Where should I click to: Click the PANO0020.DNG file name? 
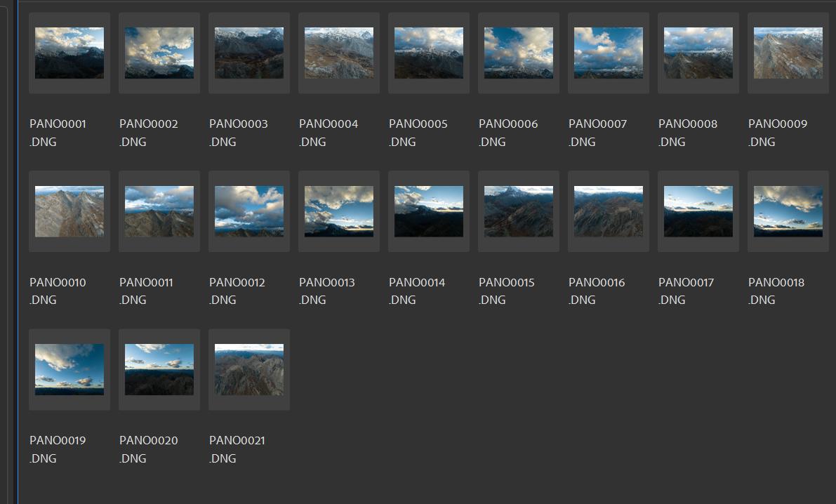[148, 449]
